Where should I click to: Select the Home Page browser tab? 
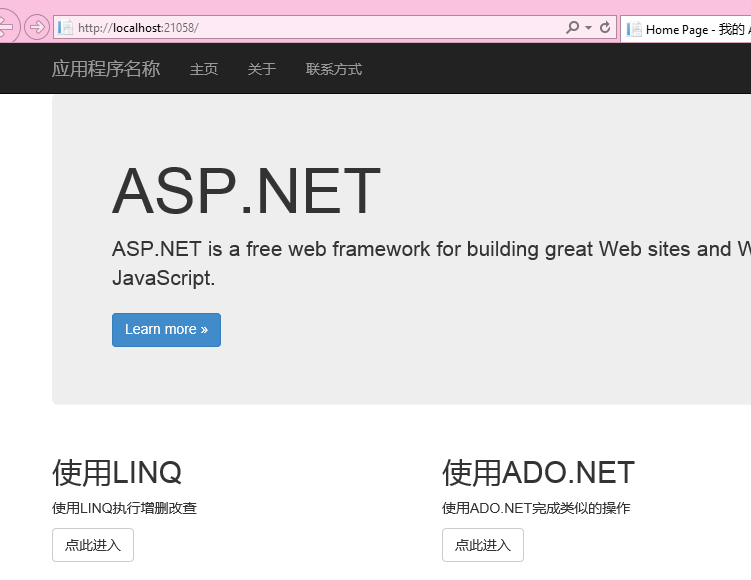point(686,30)
